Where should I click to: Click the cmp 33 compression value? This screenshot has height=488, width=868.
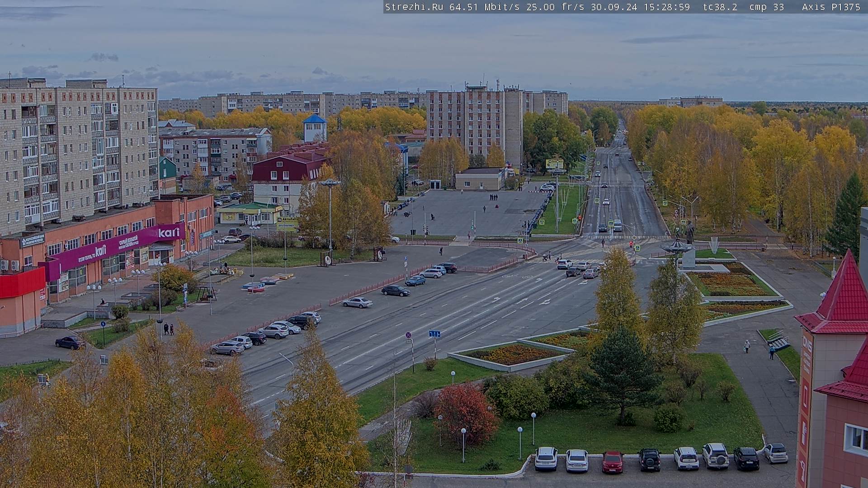click(767, 7)
